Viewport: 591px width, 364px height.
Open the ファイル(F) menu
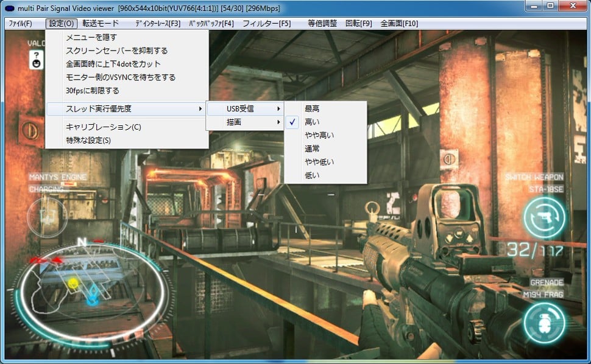tap(21, 23)
